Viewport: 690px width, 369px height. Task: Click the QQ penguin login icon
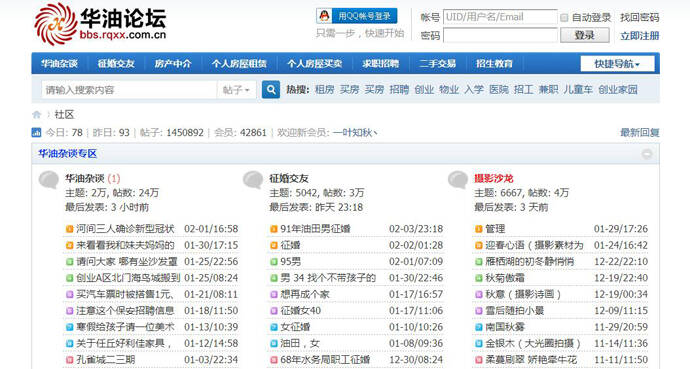tap(324, 16)
